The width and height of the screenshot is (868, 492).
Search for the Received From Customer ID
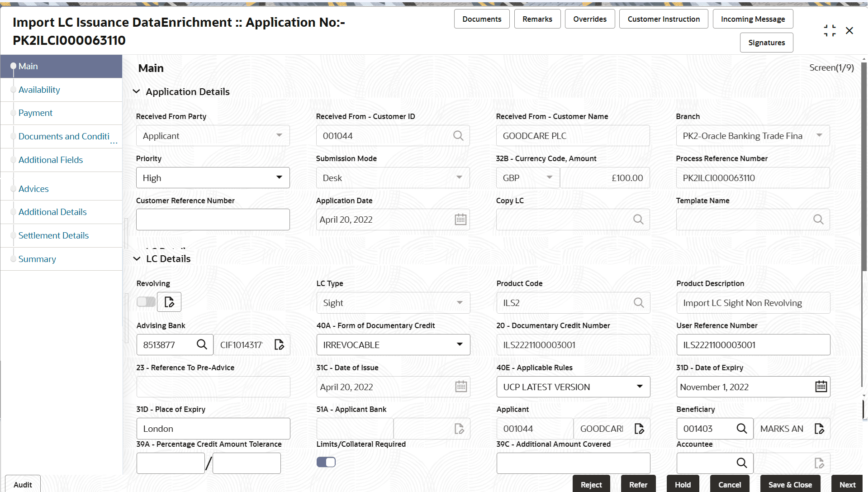coord(458,135)
